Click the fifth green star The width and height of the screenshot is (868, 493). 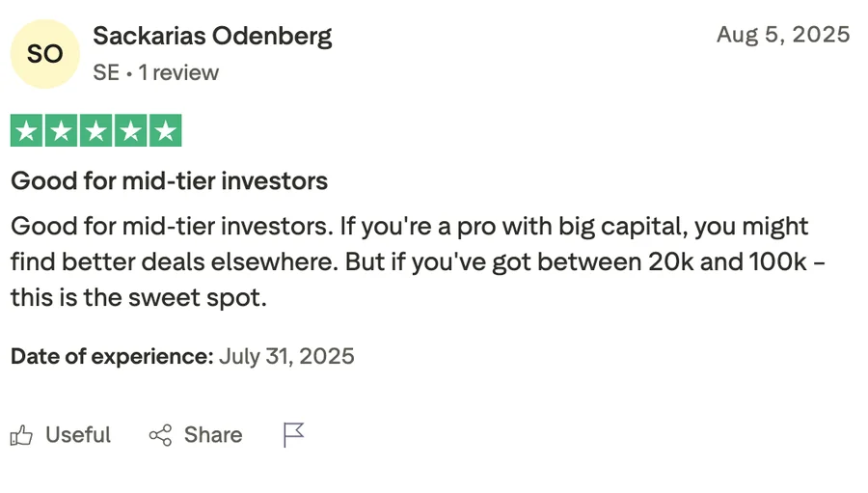(x=165, y=130)
